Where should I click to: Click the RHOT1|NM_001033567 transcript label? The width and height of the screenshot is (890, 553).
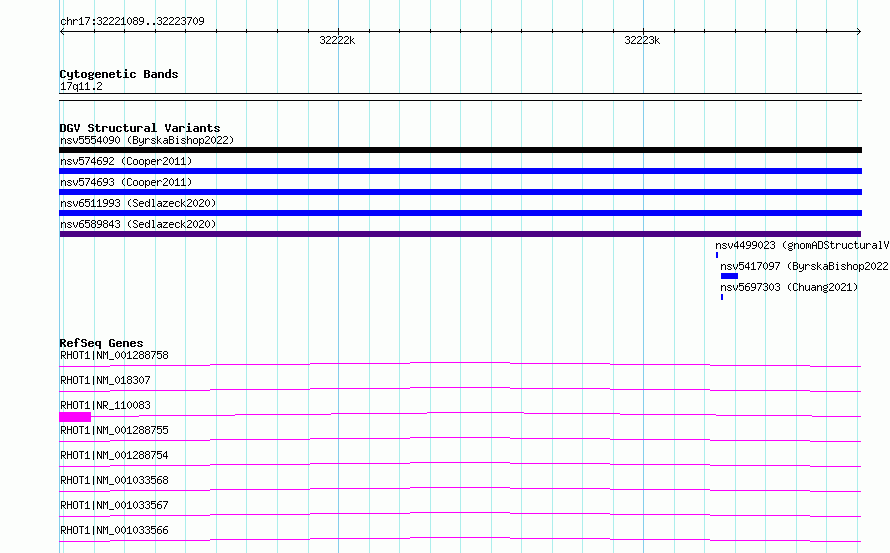click(114, 505)
